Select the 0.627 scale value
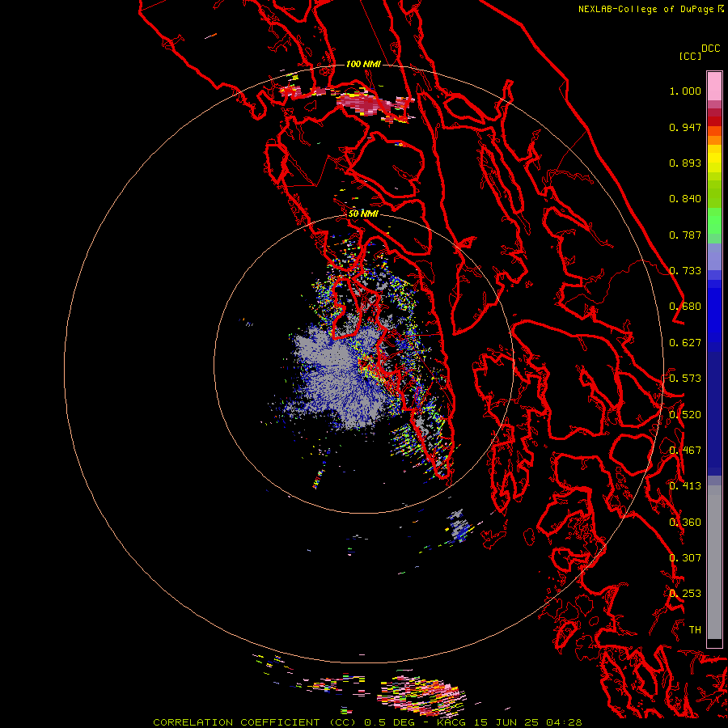The width and height of the screenshot is (728, 728). coord(685,343)
